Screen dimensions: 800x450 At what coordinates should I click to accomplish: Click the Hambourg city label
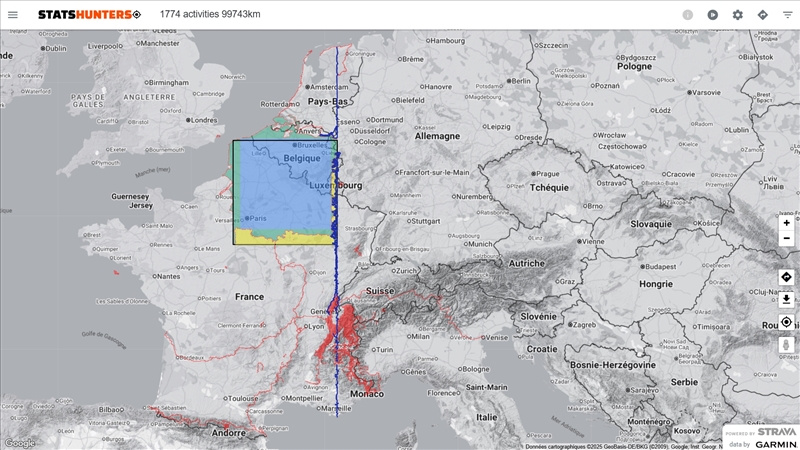pos(447,40)
